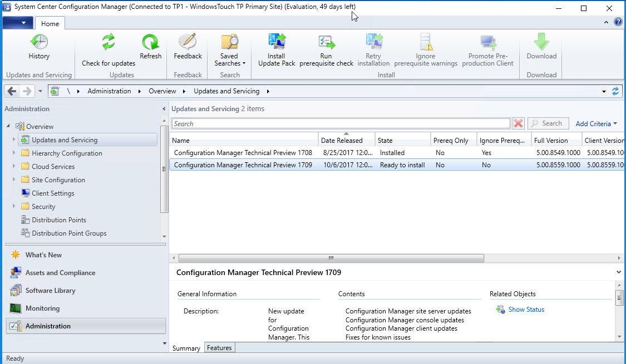Sort by Full Version column header

pyautogui.click(x=556, y=141)
